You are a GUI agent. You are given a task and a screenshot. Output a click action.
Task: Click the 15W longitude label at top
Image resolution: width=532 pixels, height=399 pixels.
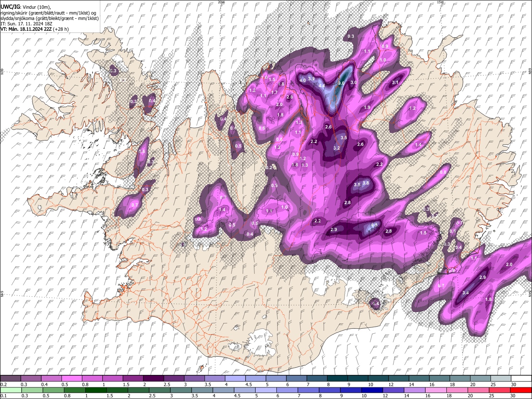click(440, 2)
